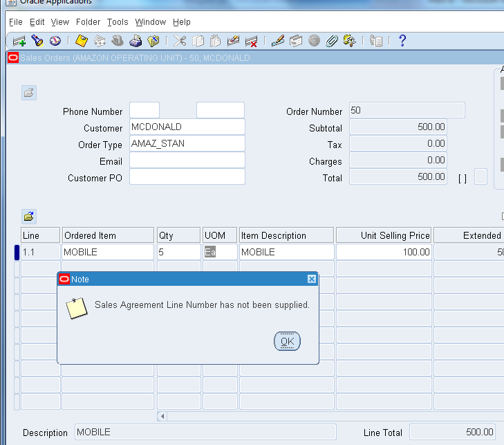
Task: Click the folder icon above Phone Number
Action: tap(29, 93)
